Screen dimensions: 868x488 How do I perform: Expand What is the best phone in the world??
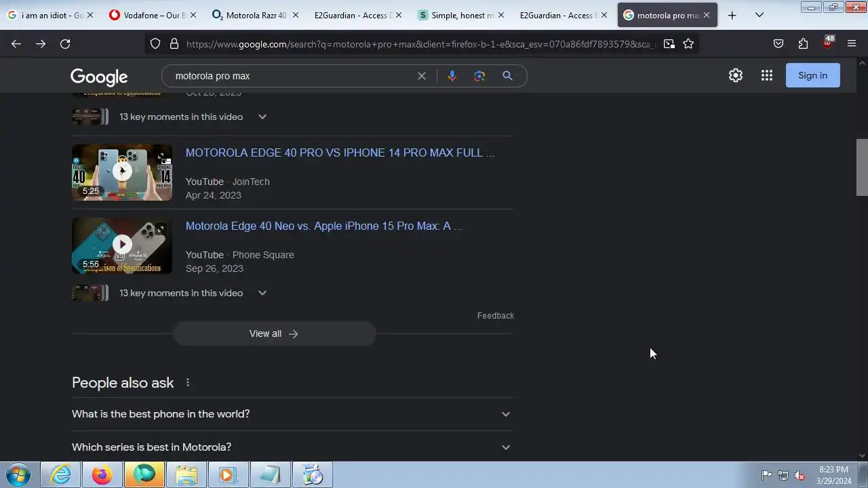(292, 413)
